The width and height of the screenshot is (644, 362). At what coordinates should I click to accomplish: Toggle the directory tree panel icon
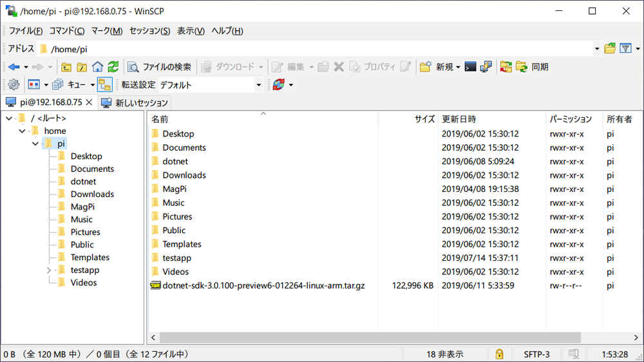click(x=105, y=84)
